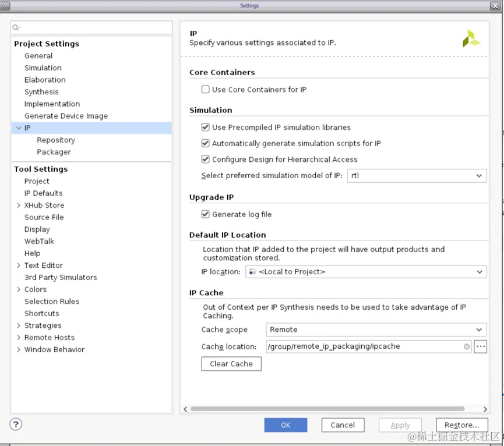Select Synthesis in Project Settings

point(41,92)
